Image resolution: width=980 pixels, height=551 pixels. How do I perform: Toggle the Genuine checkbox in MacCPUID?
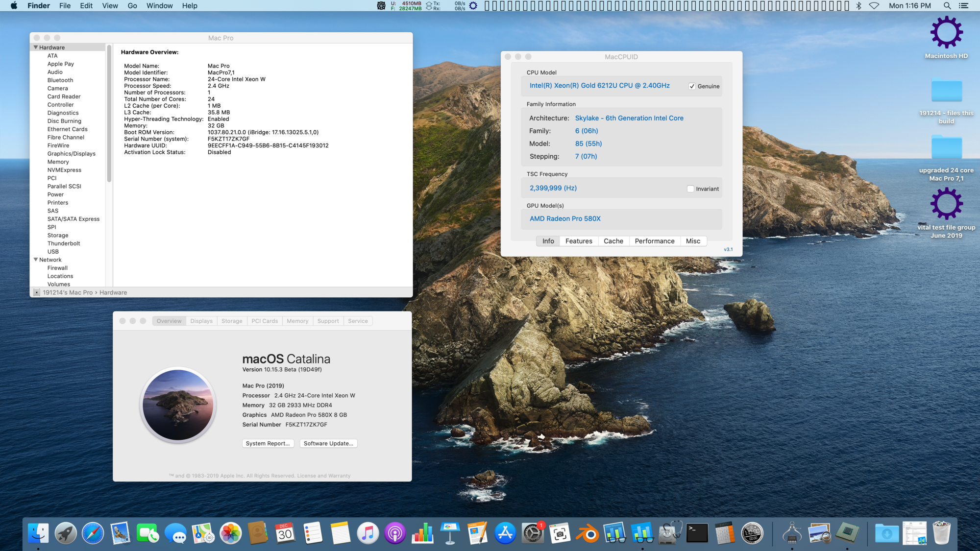[692, 86]
